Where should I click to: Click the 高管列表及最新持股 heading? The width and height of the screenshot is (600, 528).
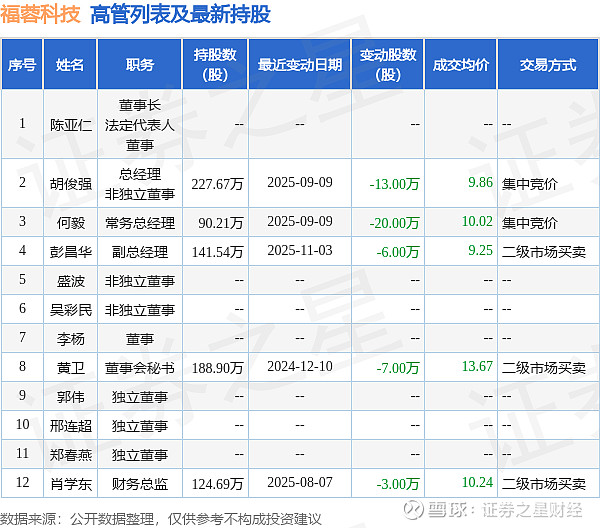tap(180, 15)
